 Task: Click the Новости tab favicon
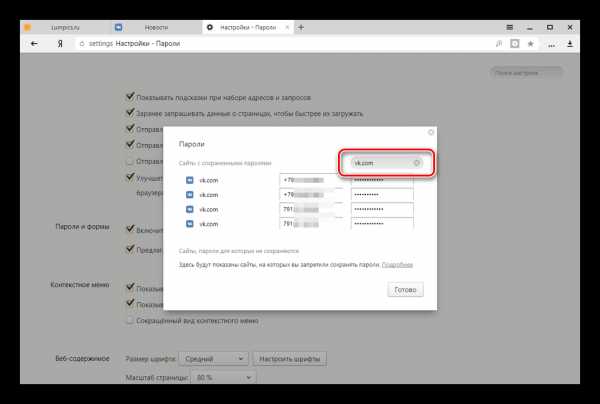pyautogui.click(x=119, y=27)
